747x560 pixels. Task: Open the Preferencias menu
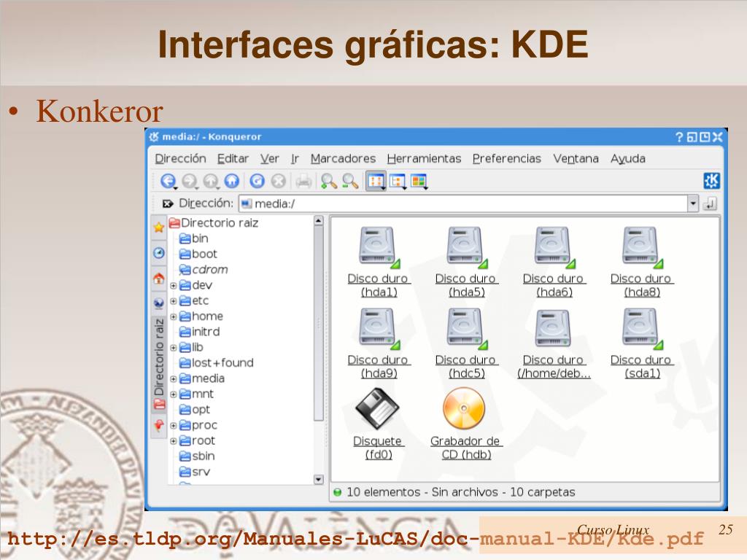pyautogui.click(x=507, y=158)
